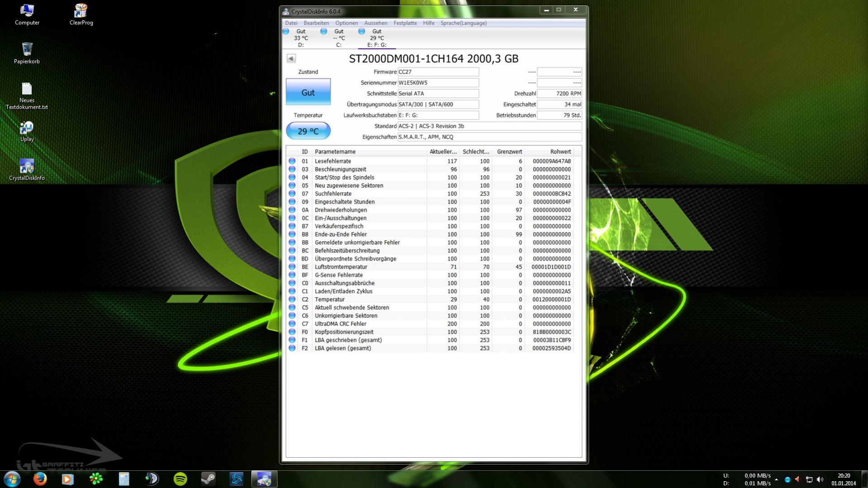Viewport: 868px width, 488px height.
Task: Go to the previous disk arrow
Action: point(291,58)
